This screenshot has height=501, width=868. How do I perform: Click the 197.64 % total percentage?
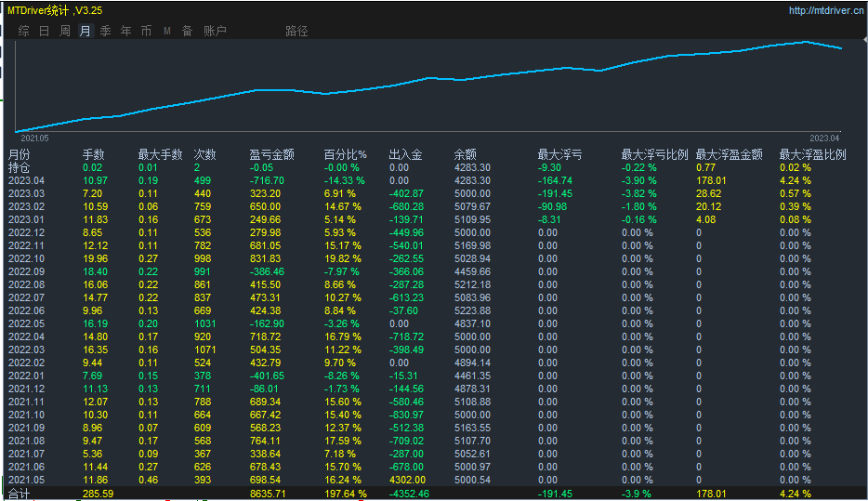tap(346, 494)
